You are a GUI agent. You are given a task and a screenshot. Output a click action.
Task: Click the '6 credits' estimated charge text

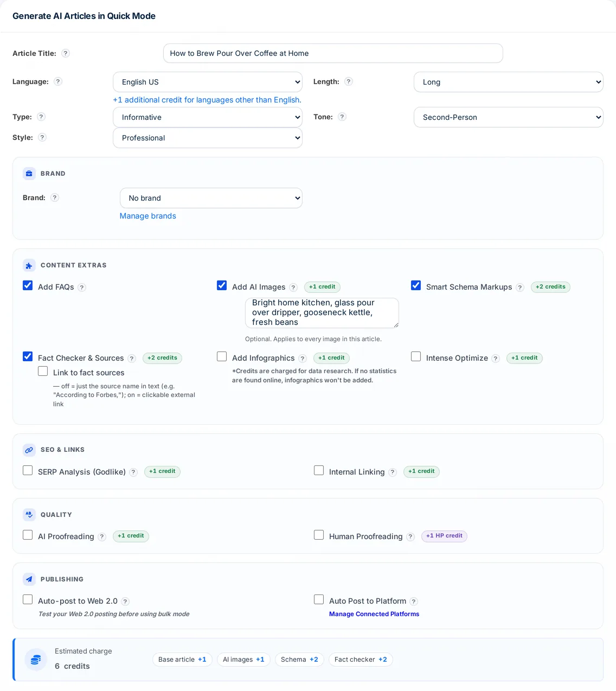pyautogui.click(x=72, y=666)
